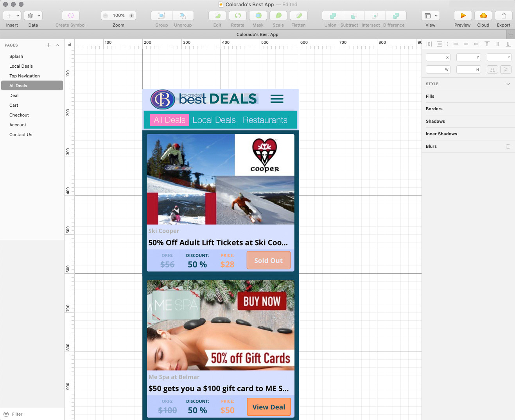Click the Data layers icon
This screenshot has height=420, width=515.
point(30,16)
